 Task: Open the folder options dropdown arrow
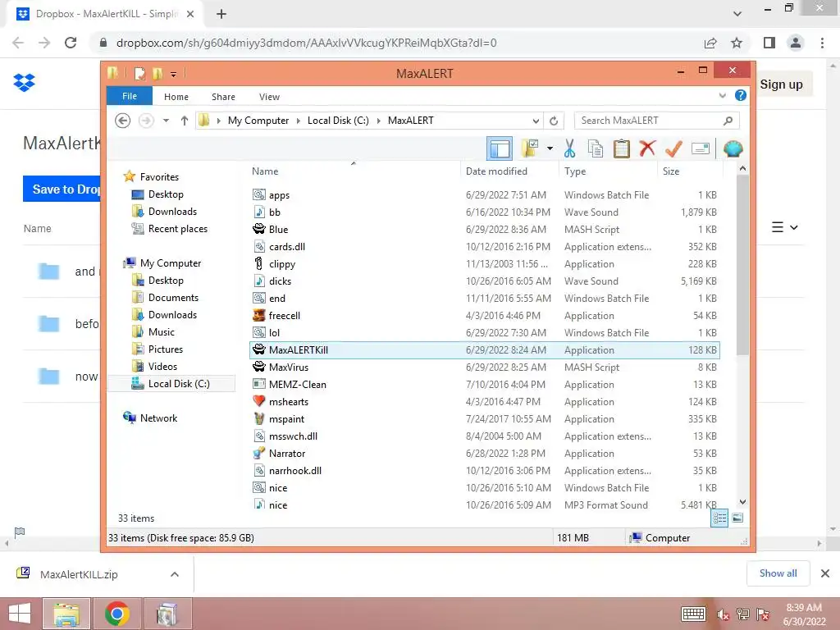550,148
